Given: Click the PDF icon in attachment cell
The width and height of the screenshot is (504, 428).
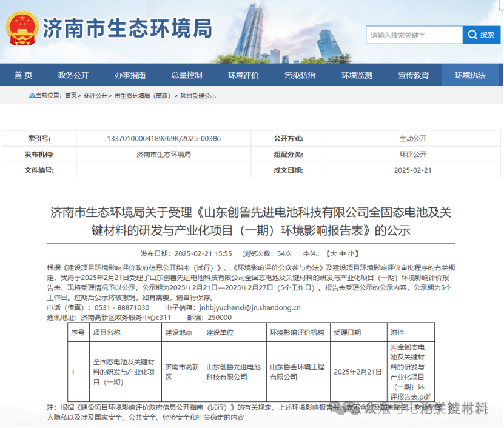Looking at the screenshot, I should tap(394, 347).
